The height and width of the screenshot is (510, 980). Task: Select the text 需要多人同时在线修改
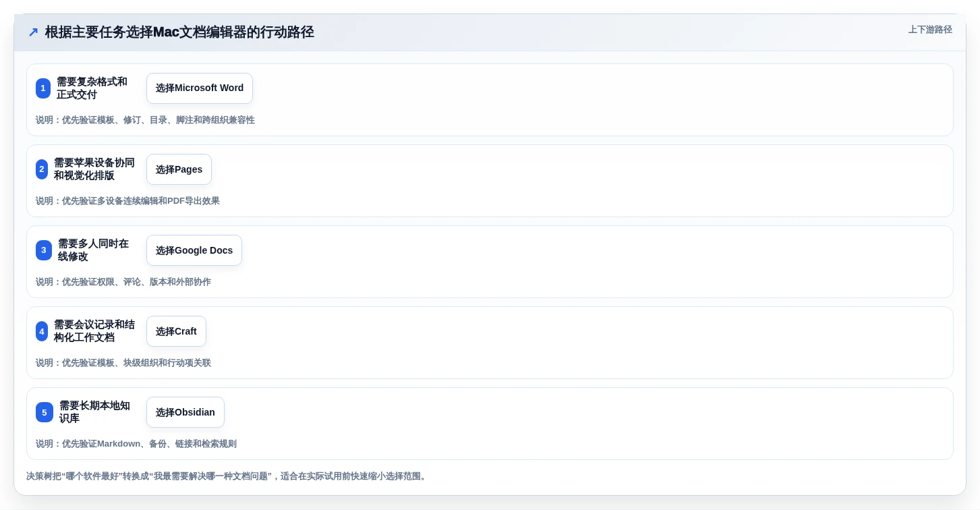[93, 250]
